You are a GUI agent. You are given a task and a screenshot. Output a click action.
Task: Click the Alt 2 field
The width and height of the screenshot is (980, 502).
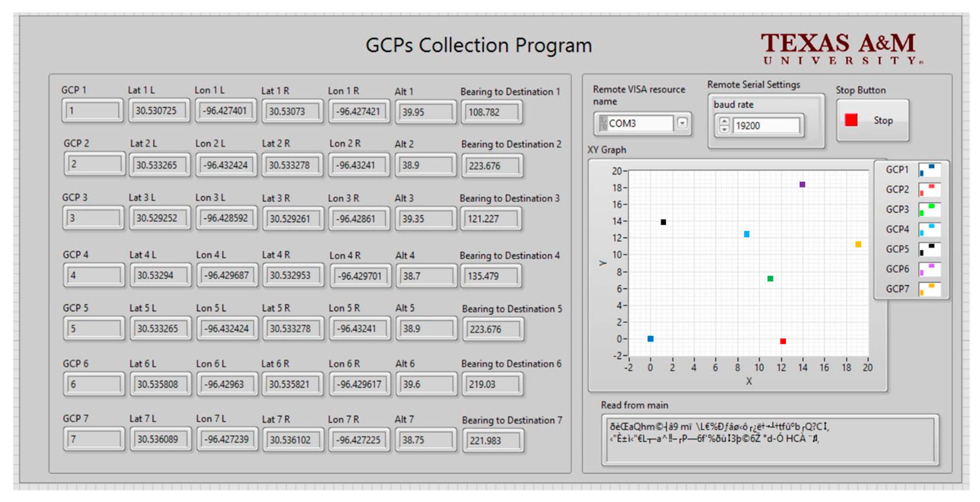coord(426,165)
